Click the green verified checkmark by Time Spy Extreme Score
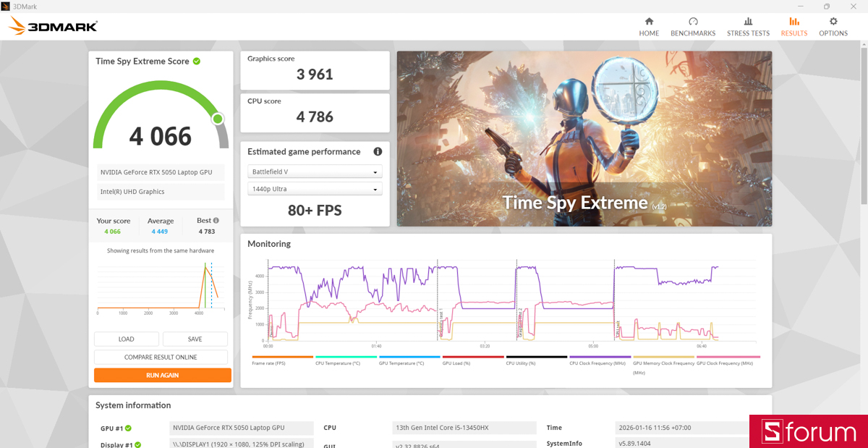This screenshot has width=868, height=448. click(x=195, y=61)
